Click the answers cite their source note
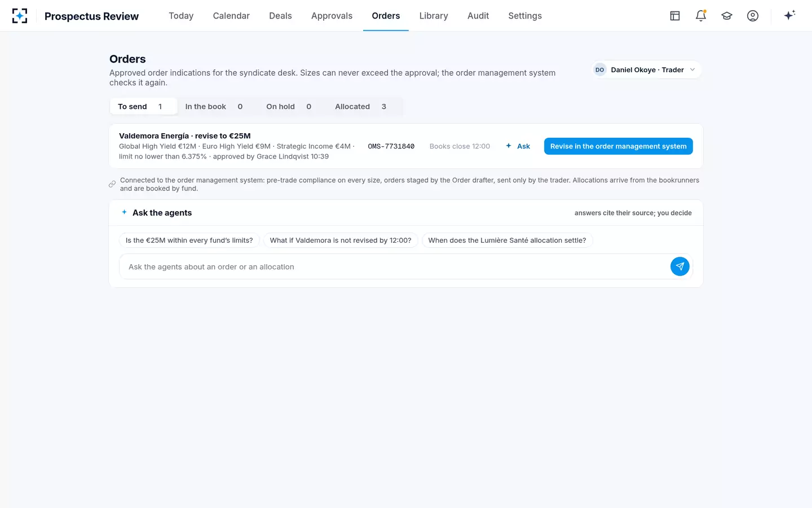 point(633,213)
